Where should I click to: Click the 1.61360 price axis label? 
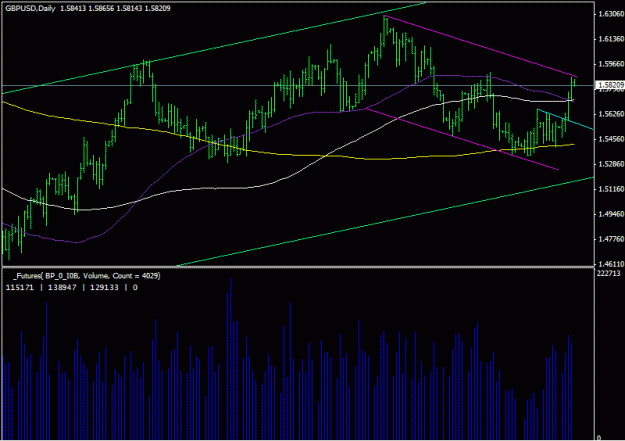pos(611,39)
